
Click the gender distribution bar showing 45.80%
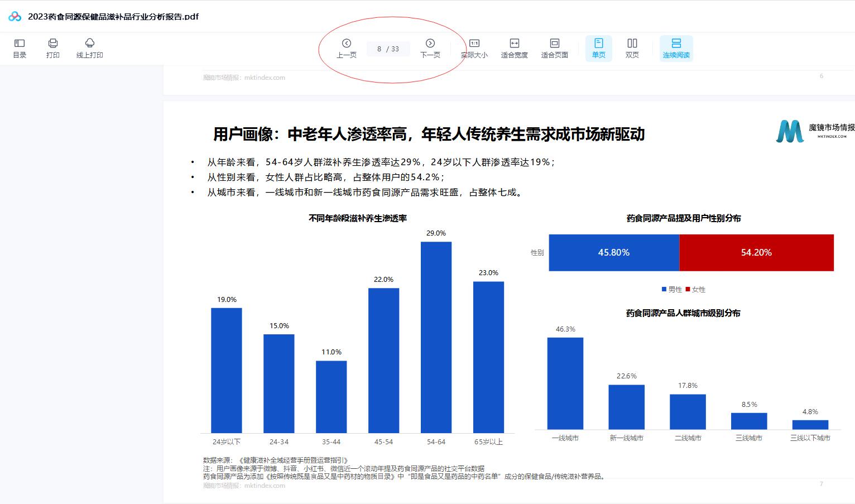[x=614, y=252]
